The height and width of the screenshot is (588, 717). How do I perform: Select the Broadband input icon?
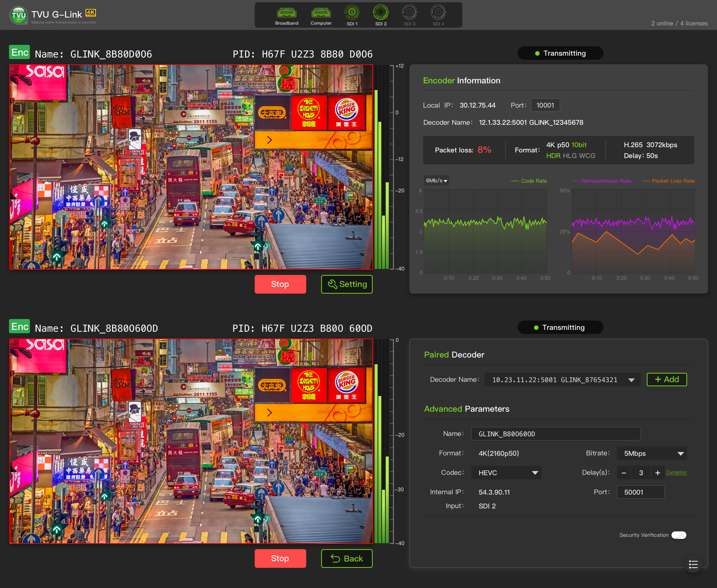[x=286, y=13]
